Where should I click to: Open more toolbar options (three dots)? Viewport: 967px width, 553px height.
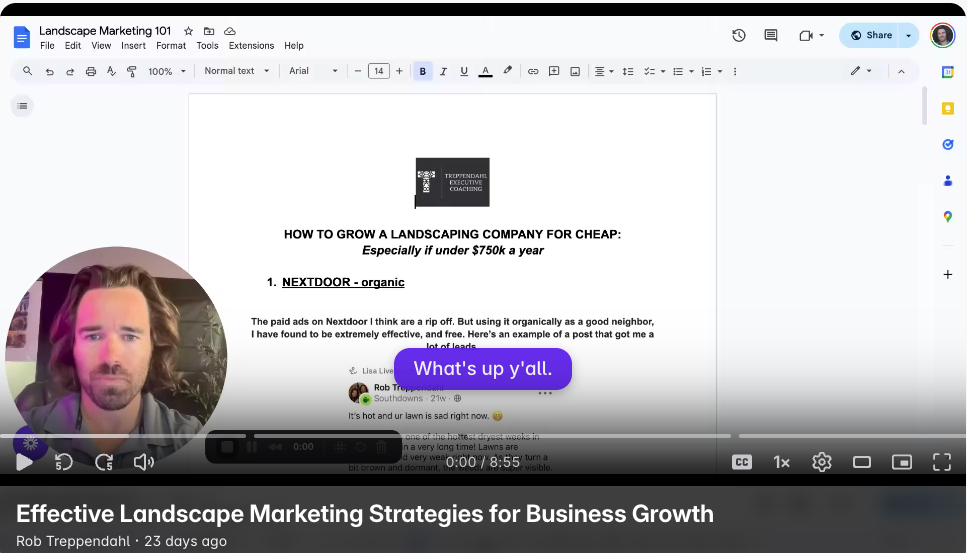[x=735, y=72]
